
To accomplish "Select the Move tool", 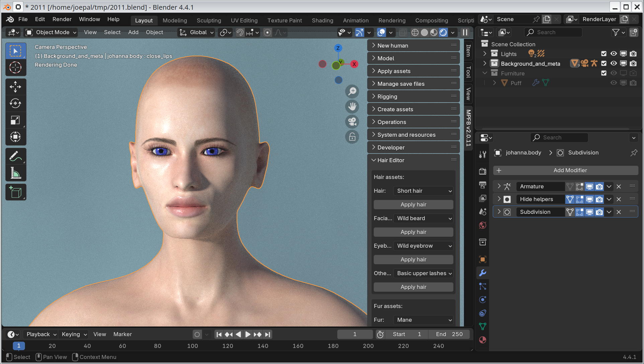I will point(15,87).
